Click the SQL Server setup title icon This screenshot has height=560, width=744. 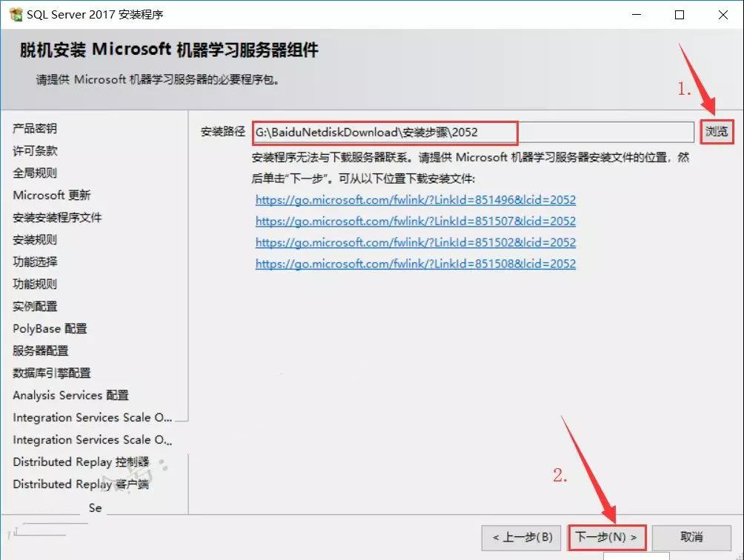tap(16, 14)
